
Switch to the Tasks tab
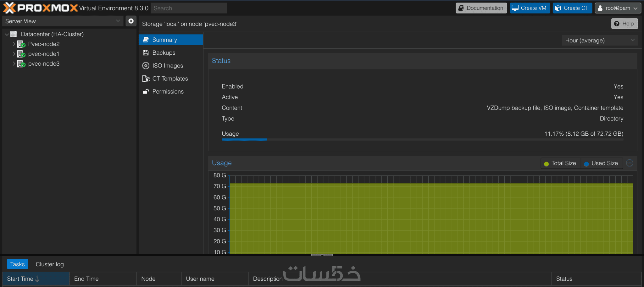pos(17,264)
